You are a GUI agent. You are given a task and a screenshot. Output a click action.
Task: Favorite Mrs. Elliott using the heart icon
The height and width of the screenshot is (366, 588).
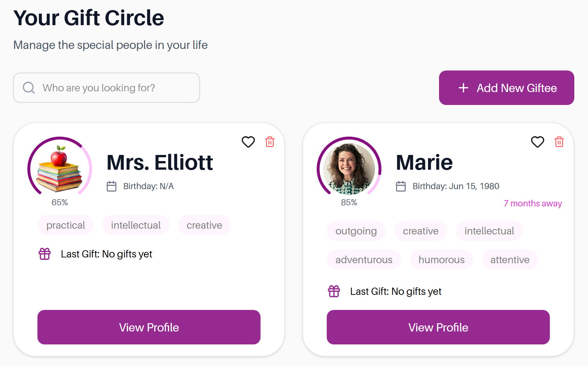(x=248, y=142)
